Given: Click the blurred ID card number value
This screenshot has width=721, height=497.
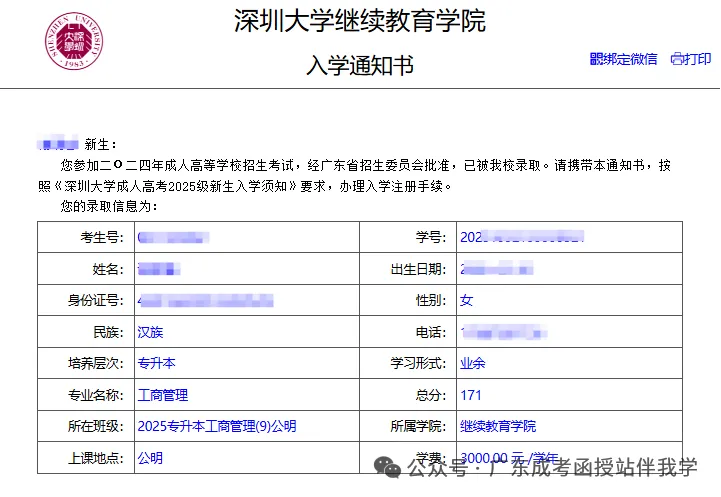Looking at the screenshot, I should click(206, 301).
